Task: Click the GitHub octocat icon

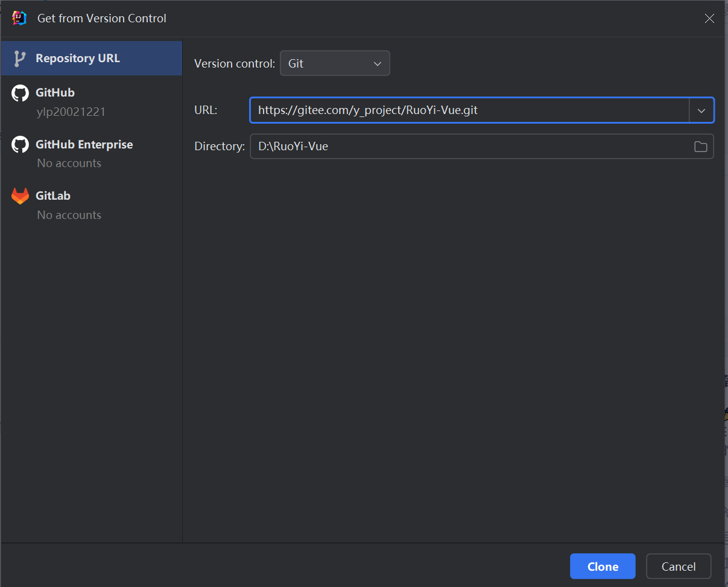Action: [20, 93]
